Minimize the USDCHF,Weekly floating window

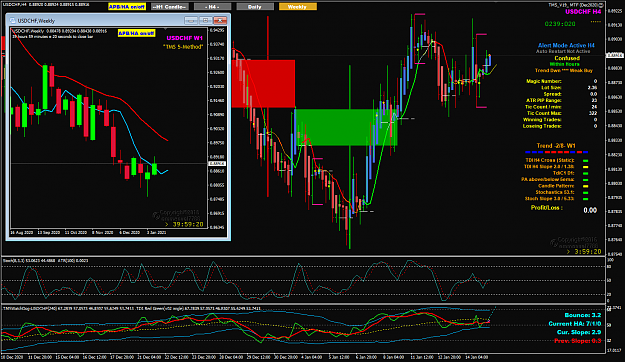pyautogui.click(x=191, y=20)
